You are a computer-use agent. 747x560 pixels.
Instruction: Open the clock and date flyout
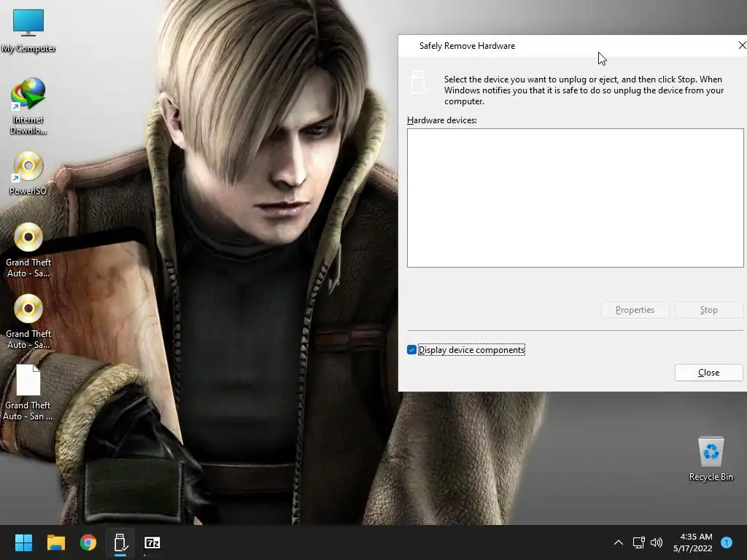(x=693, y=542)
